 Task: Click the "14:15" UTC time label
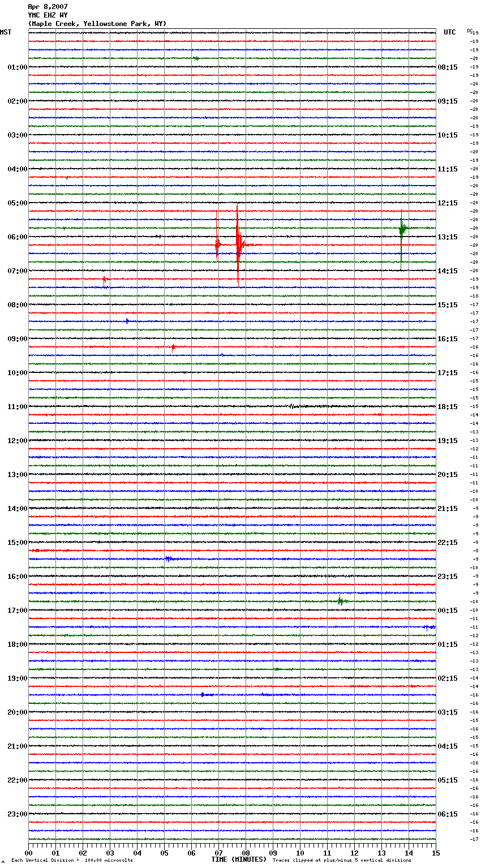click(448, 271)
